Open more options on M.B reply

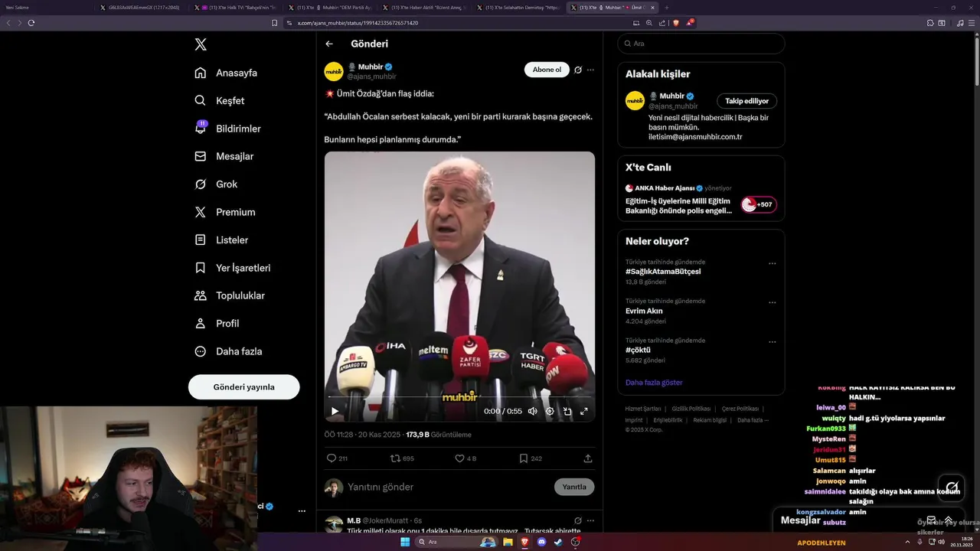pyautogui.click(x=590, y=520)
